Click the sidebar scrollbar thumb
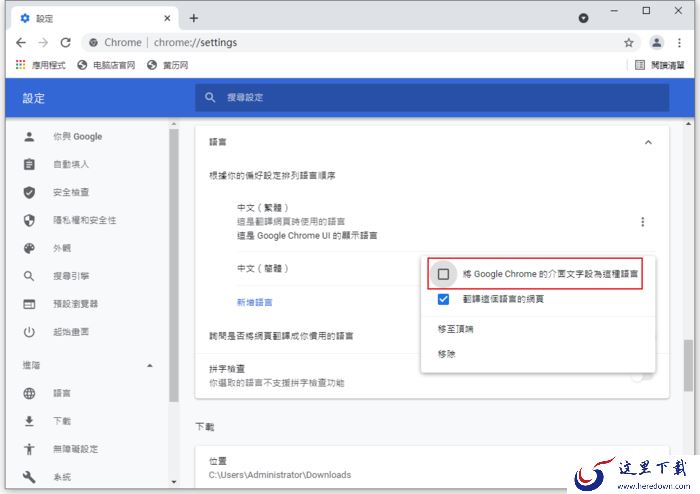Image resolution: width=700 pixels, height=494 pixels. click(174, 266)
